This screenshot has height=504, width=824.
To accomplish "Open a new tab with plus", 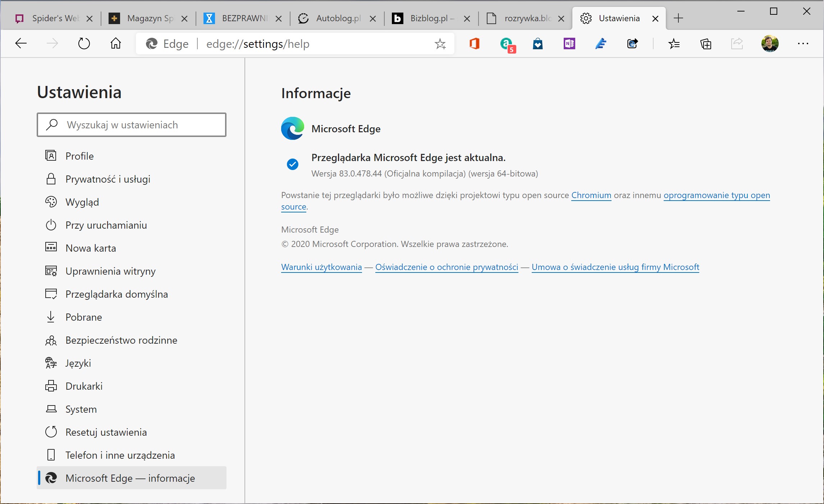I will click(678, 18).
